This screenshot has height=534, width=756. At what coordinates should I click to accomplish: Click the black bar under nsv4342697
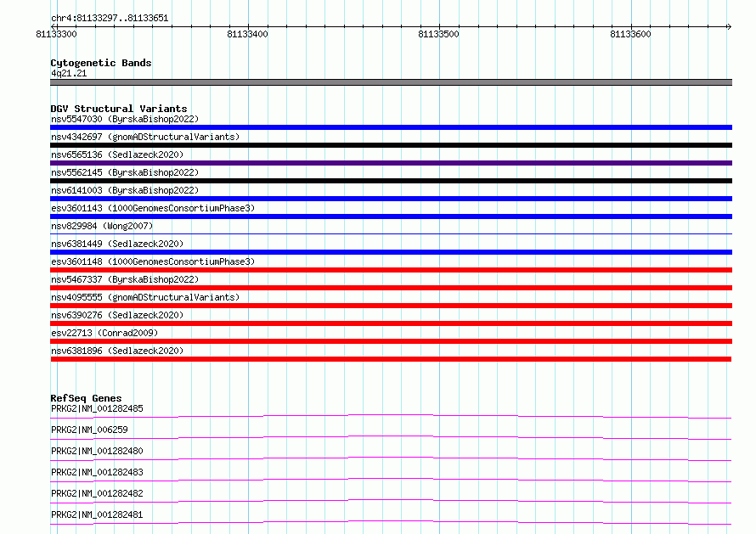point(391,145)
